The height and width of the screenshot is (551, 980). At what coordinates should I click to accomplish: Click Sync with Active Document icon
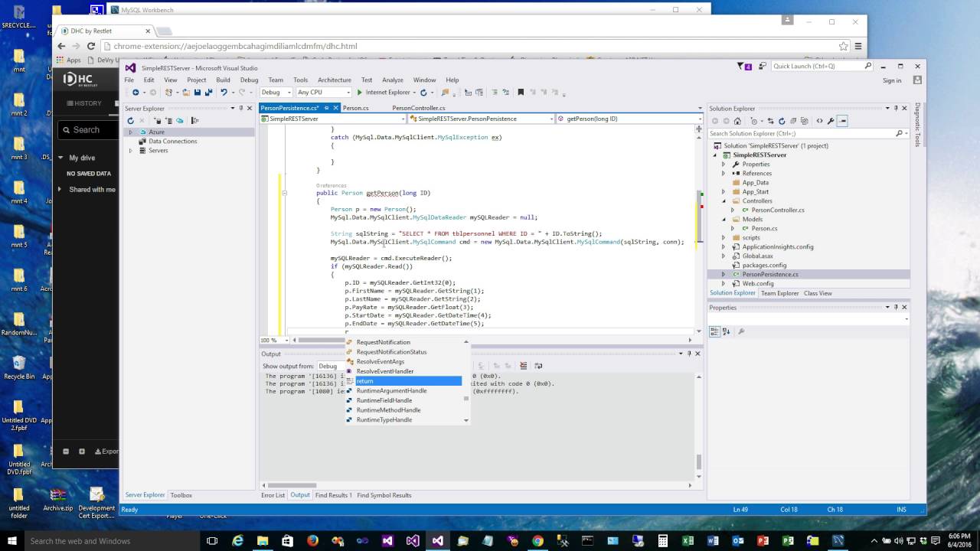[x=770, y=121]
